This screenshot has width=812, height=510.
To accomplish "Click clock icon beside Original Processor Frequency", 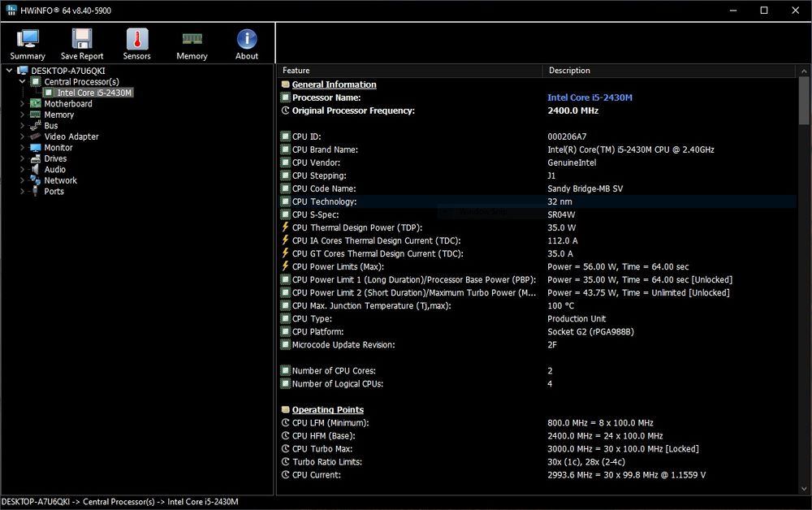I will (285, 110).
